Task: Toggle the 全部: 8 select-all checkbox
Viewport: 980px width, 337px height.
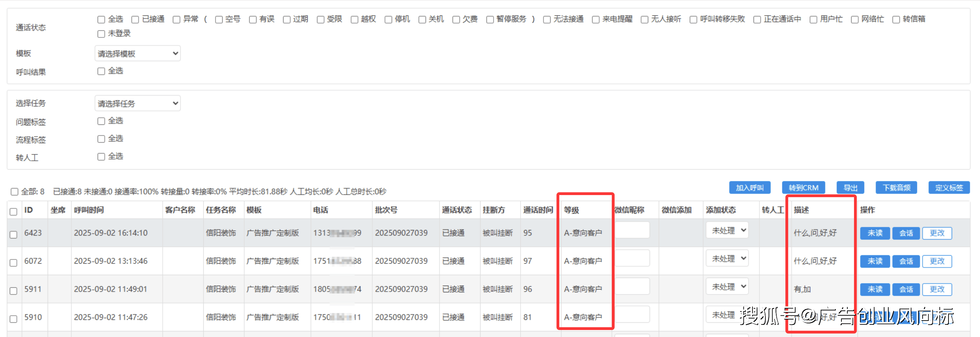Action: [14, 192]
